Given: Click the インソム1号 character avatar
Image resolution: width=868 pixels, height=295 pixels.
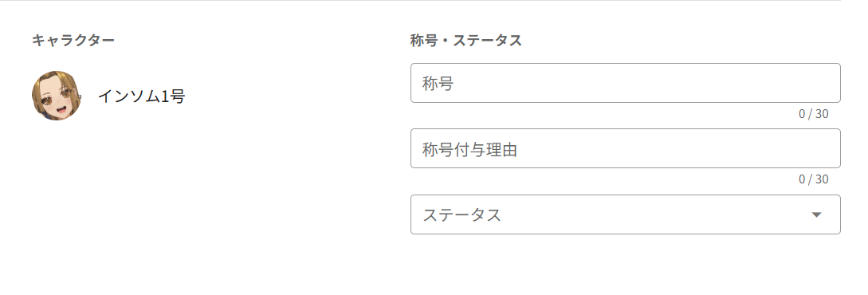Looking at the screenshot, I should tap(57, 96).
